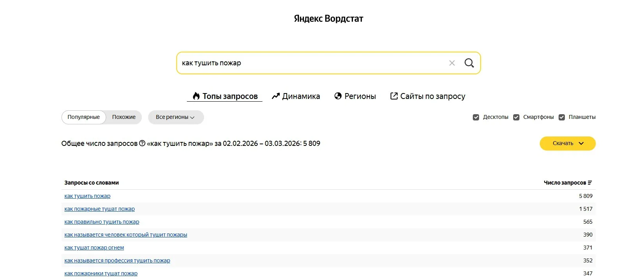
Task: Disable the Планшеты checkbox
Action: (561, 117)
